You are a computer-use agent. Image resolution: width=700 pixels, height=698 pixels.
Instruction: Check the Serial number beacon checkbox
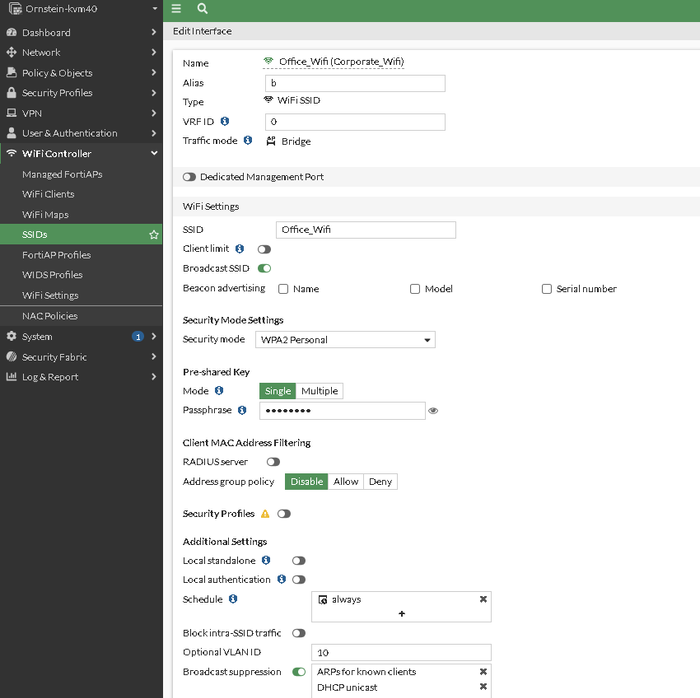(547, 289)
